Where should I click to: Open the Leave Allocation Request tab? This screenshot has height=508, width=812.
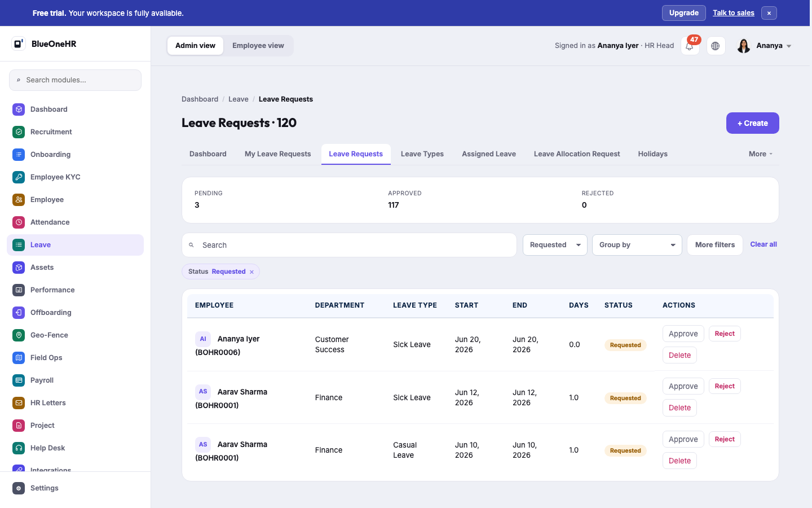pyautogui.click(x=577, y=154)
